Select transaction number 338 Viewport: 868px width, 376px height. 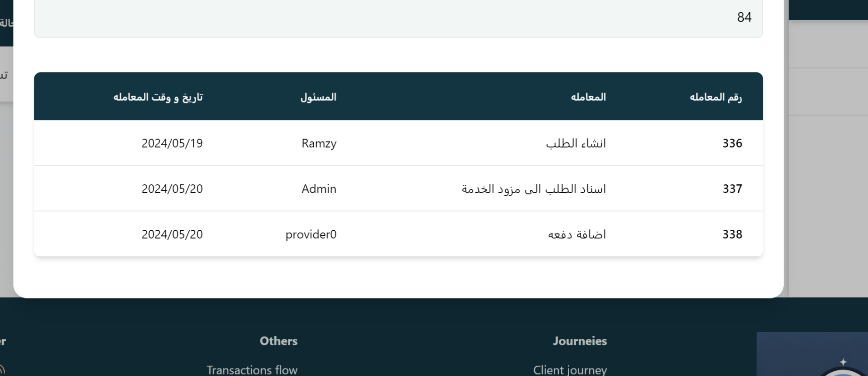(x=732, y=235)
